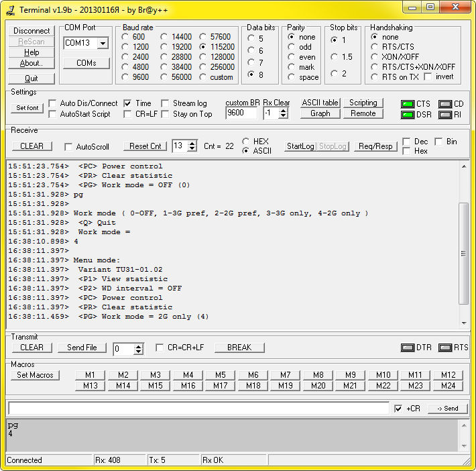This screenshot has width=476, height=471.
Task: Decrease the transmit delay stepper value
Action: point(138,352)
